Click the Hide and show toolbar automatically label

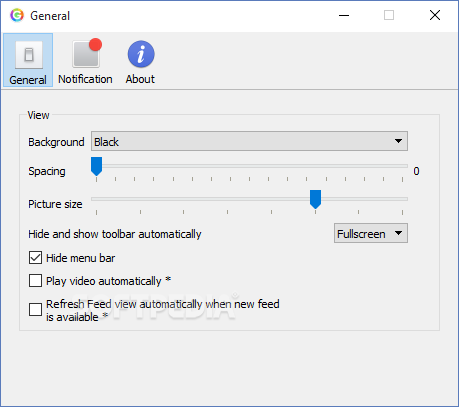tap(115, 234)
